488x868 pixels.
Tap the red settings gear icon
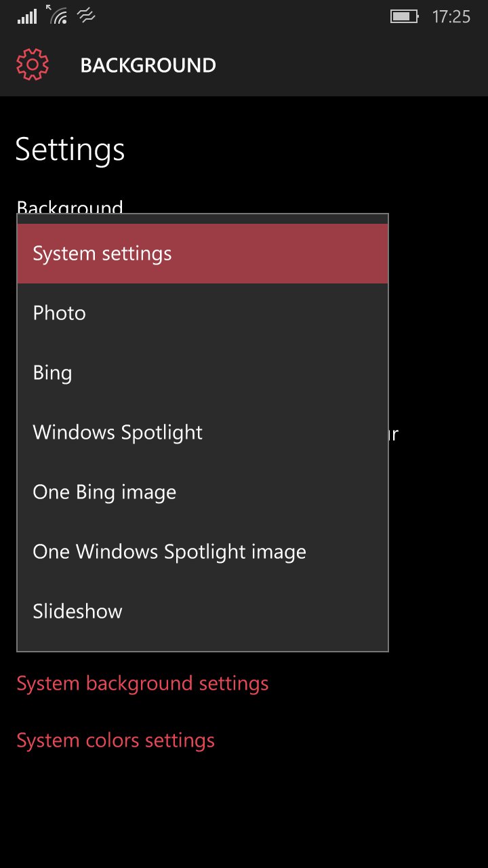pyautogui.click(x=33, y=65)
